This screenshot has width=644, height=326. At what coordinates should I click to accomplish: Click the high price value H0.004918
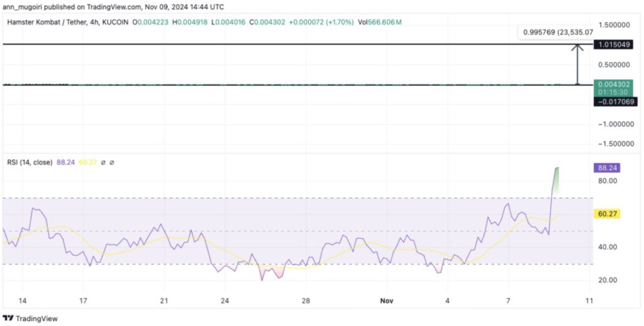190,23
